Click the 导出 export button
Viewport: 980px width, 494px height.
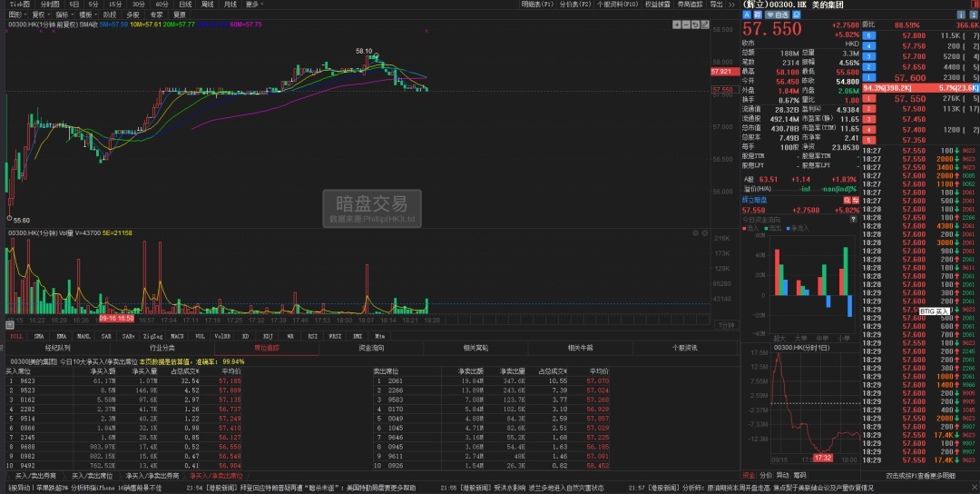tap(716, 4)
